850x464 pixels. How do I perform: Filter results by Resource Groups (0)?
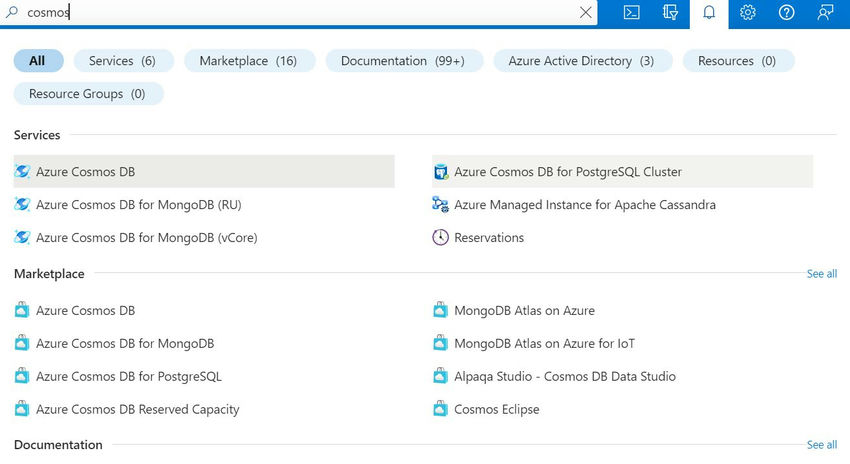88,94
